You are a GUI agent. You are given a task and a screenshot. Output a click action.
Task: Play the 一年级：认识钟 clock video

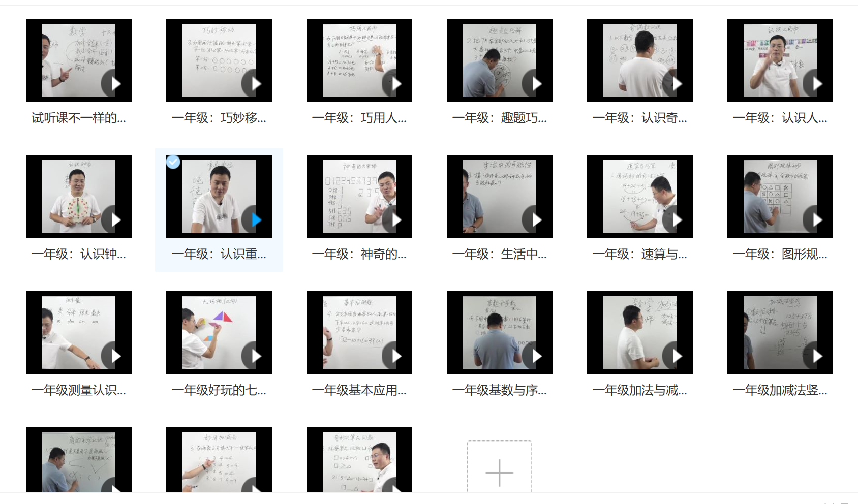[x=114, y=220]
